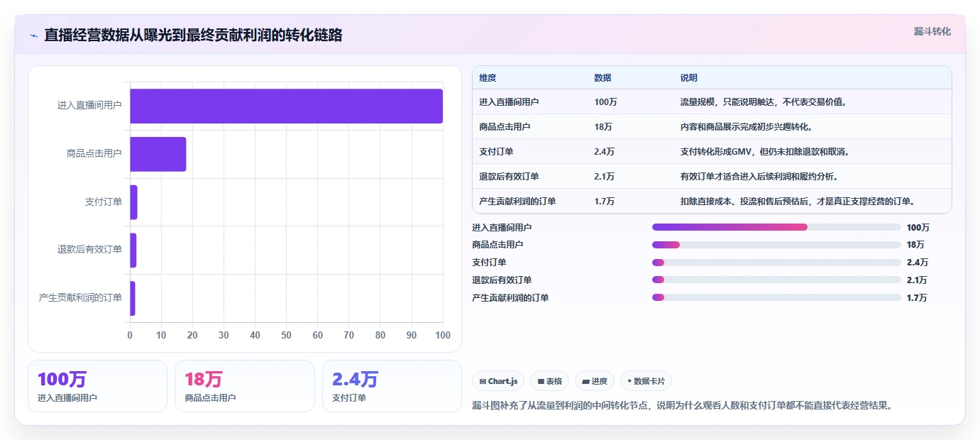Click the 退款后有效订单 bar in the chart

click(133, 250)
